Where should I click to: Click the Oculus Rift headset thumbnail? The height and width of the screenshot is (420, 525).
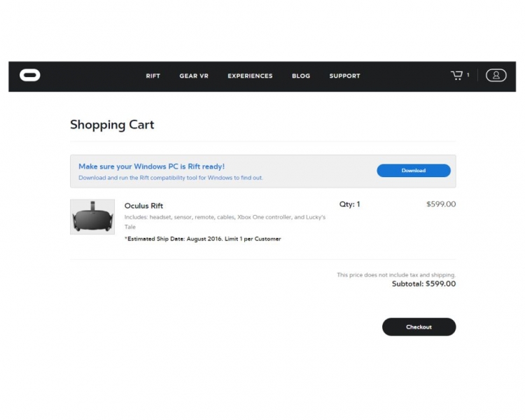(92, 217)
